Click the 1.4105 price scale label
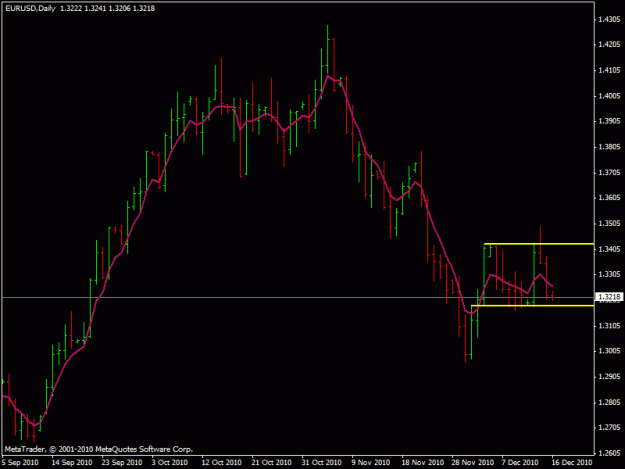The width and height of the screenshot is (625, 469). tap(609, 71)
